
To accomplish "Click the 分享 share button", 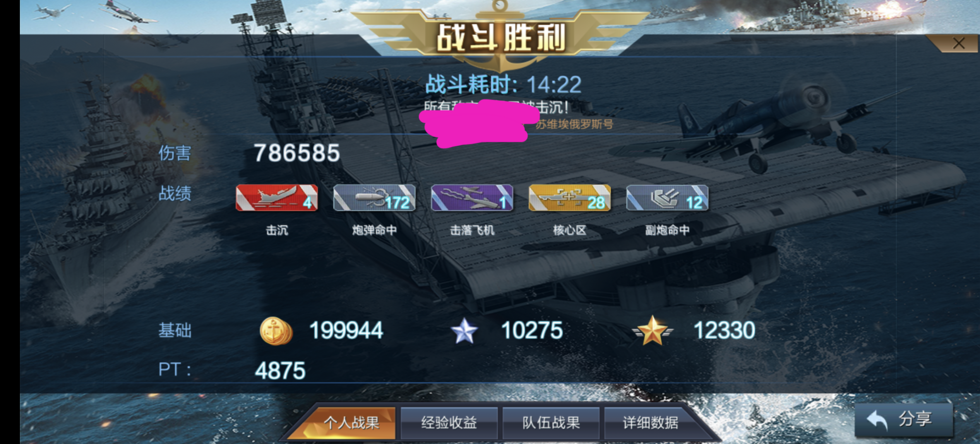I will click(x=904, y=420).
